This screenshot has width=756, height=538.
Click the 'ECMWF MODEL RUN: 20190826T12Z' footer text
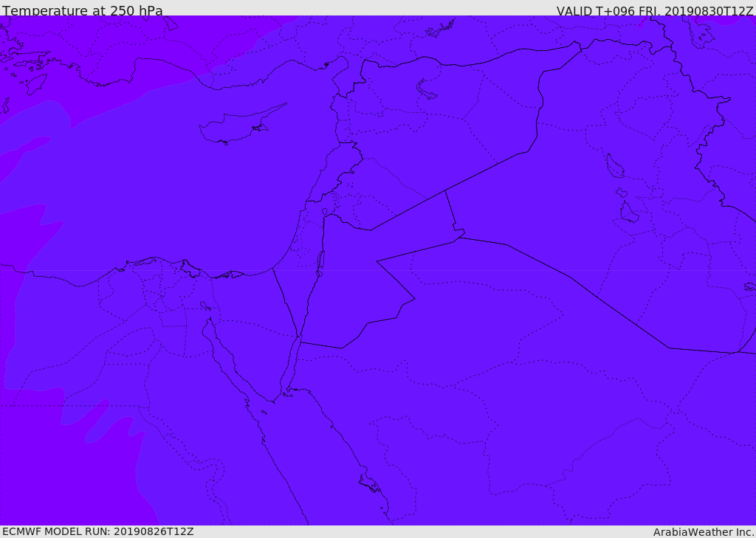click(98, 531)
